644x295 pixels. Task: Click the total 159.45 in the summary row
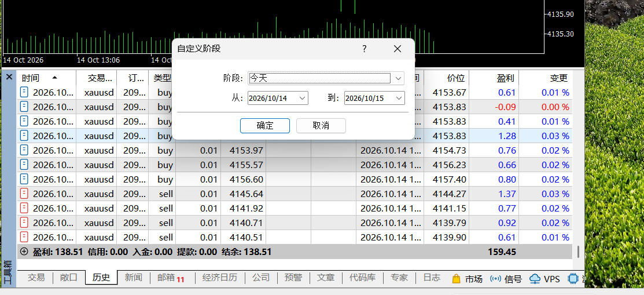tap(502, 252)
